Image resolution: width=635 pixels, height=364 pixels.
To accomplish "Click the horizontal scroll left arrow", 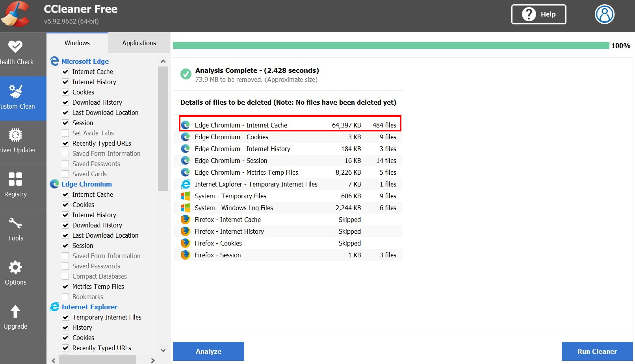I will tap(54, 360).
